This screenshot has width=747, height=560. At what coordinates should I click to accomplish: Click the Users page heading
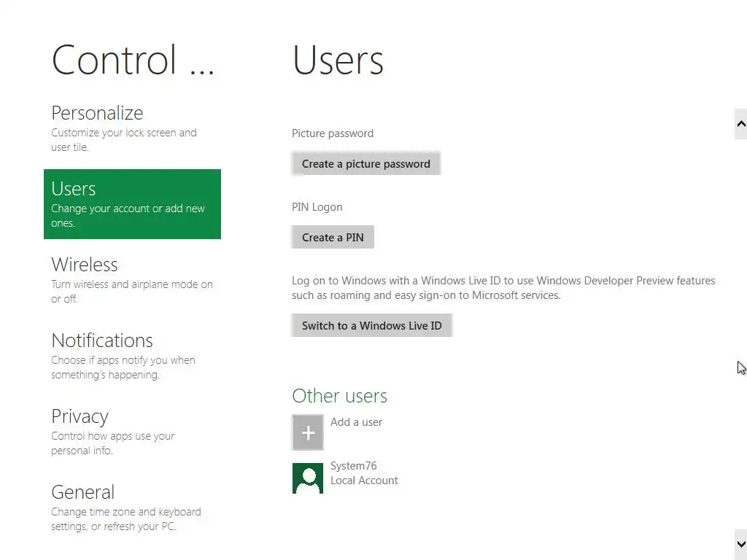click(x=338, y=60)
